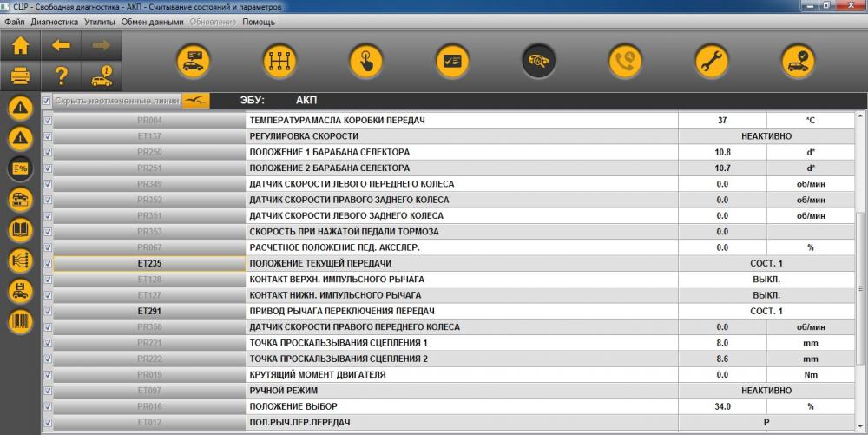Toggle hide unchecked lines checkbox

[x=47, y=100]
